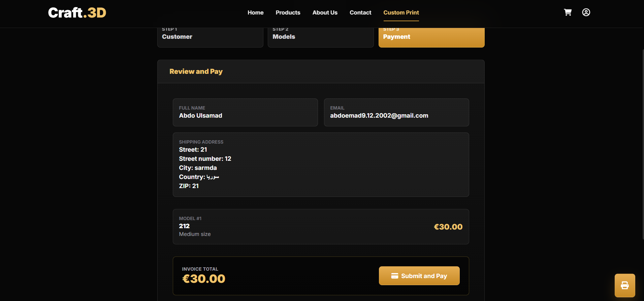The width and height of the screenshot is (644, 301).
Task: Select the Model #1 212 item row
Action: click(x=321, y=227)
